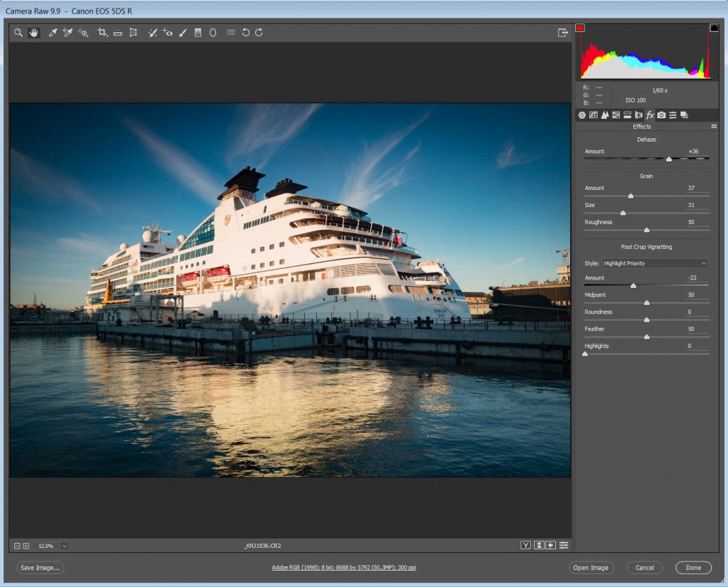Viewport: 728px width, 587px height.
Task: Switch to the Tone Curve tab
Action: 594,115
